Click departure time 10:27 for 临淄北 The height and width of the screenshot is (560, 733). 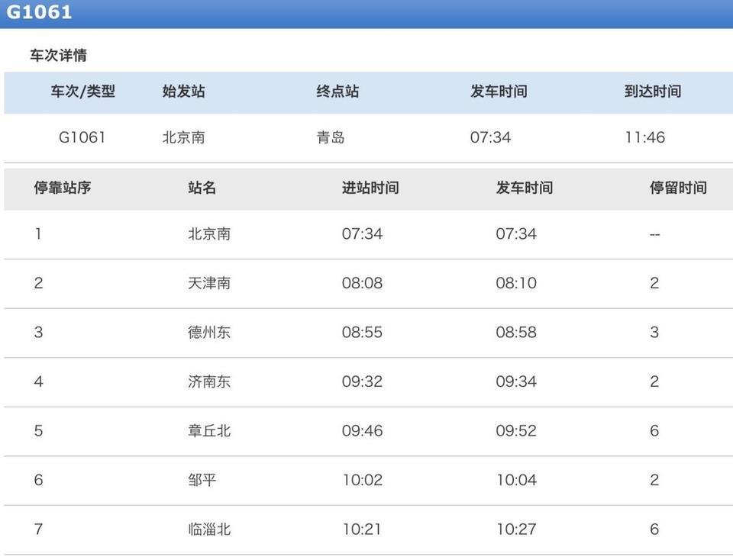(x=516, y=529)
